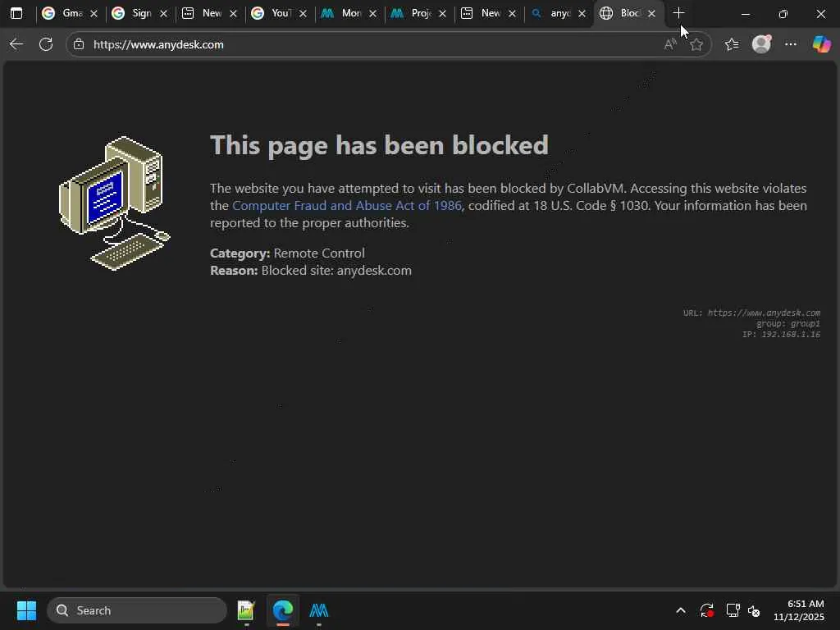The image size is (840, 630).
Task: Restore down the browser window
Action: (783, 14)
